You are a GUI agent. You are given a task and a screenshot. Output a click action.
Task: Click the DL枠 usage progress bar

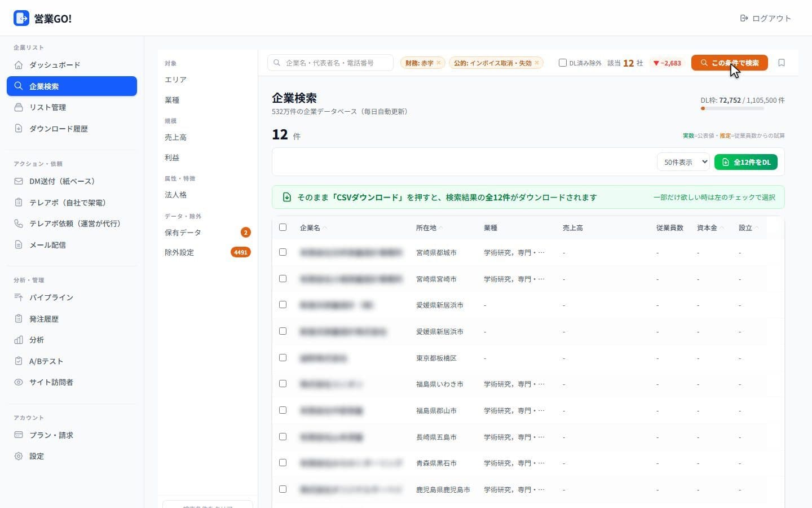[x=732, y=108]
